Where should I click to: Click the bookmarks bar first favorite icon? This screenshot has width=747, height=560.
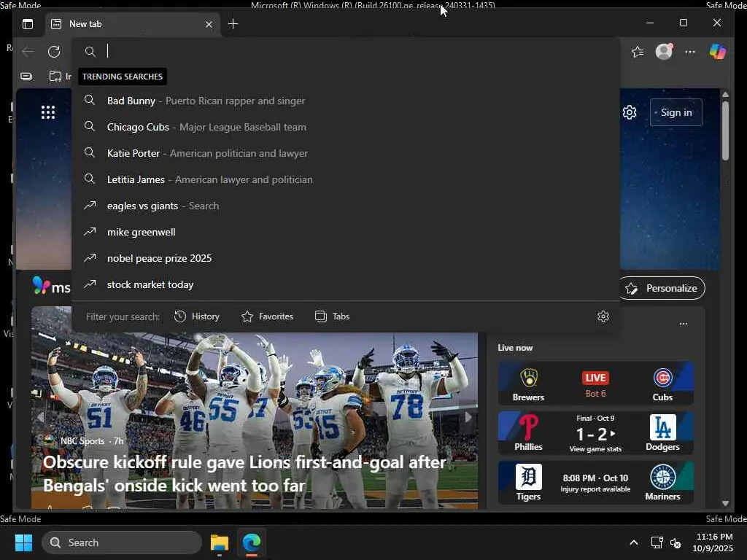click(x=27, y=76)
